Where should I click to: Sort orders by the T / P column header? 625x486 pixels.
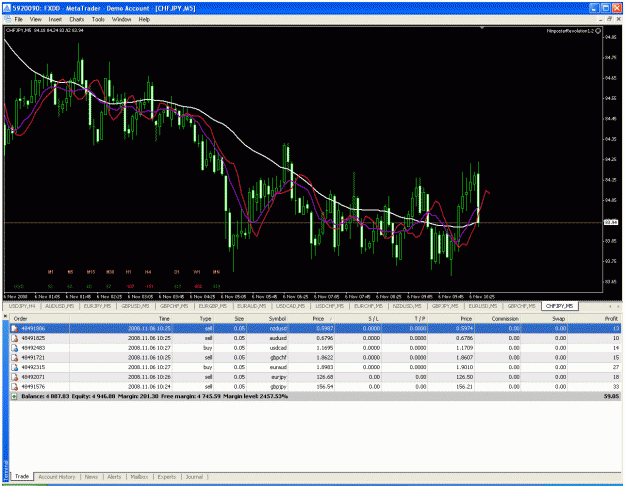[x=405, y=319]
